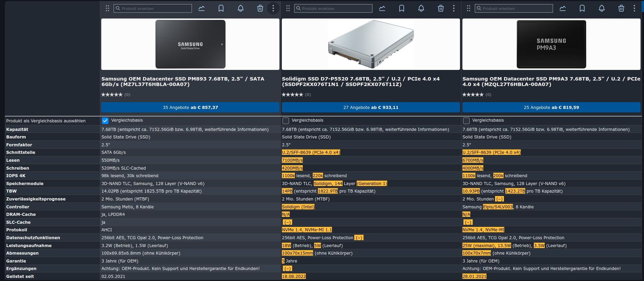The image size is (644, 281).
Task: Click highlighted '100x70x15mm' dimensions value
Action: coord(297,253)
